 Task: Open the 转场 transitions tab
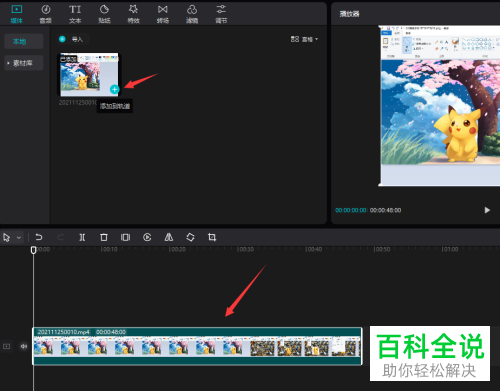point(163,14)
